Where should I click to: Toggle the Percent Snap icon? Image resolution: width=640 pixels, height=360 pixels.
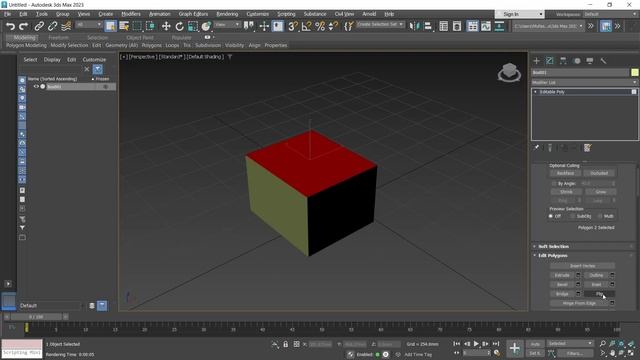(320, 26)
